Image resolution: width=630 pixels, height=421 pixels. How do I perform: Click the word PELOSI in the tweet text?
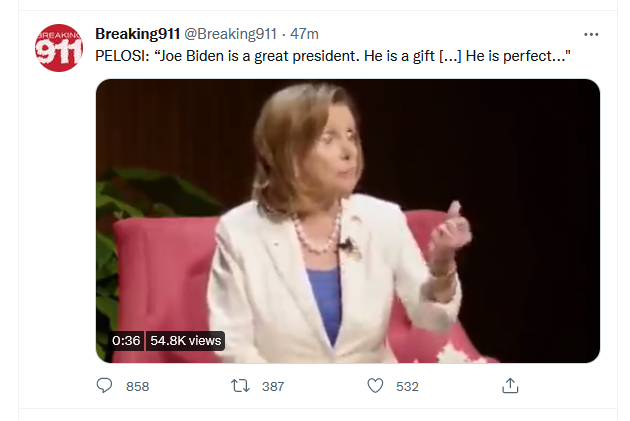click(x=120, y=57)
